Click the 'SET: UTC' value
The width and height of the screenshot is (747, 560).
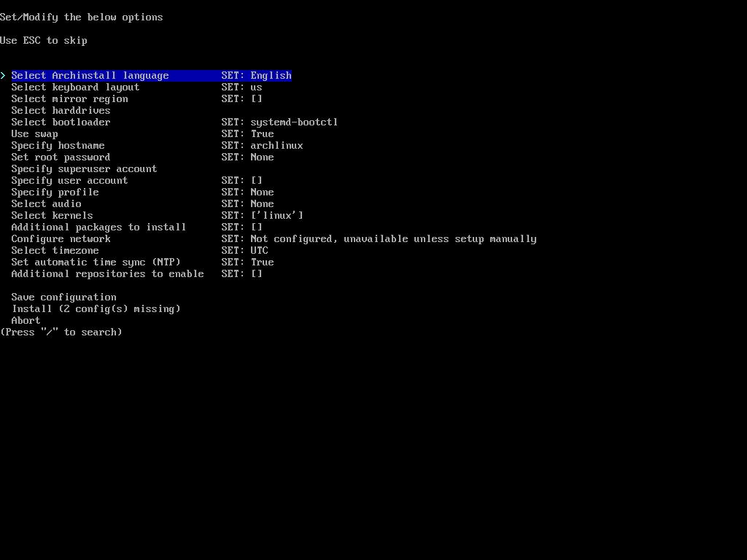tap(244, 251)
